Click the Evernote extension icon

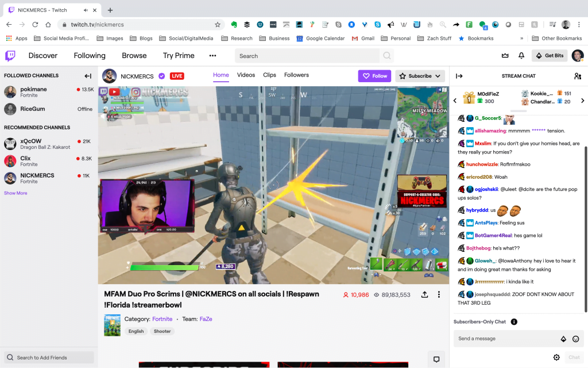coord(234,24)
